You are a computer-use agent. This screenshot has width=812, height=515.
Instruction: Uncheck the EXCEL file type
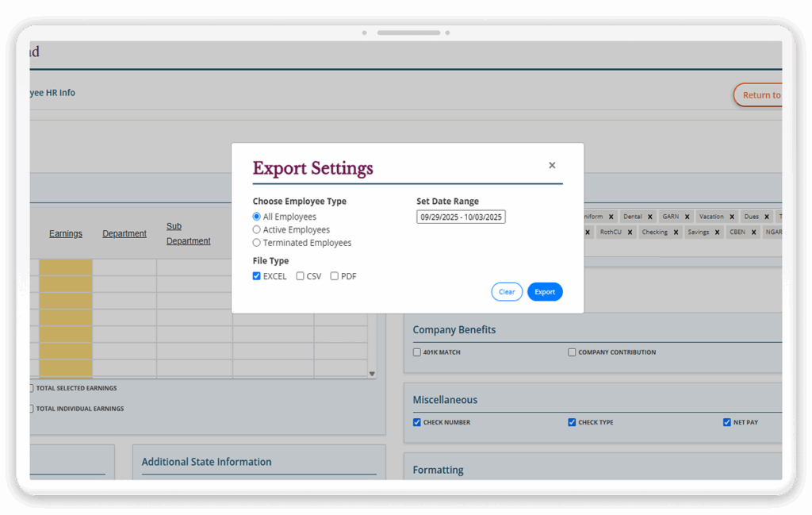pyautogui.click(x=257, y=276)
